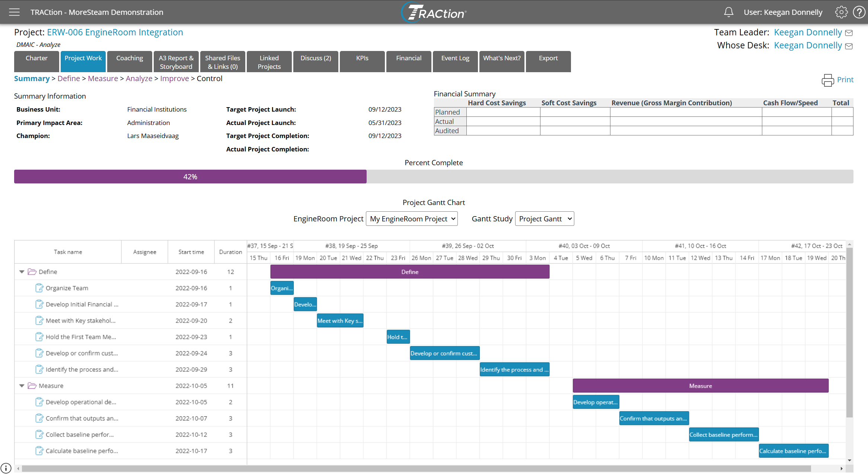Open the Gantt Study dropdown

coord(544,219)
